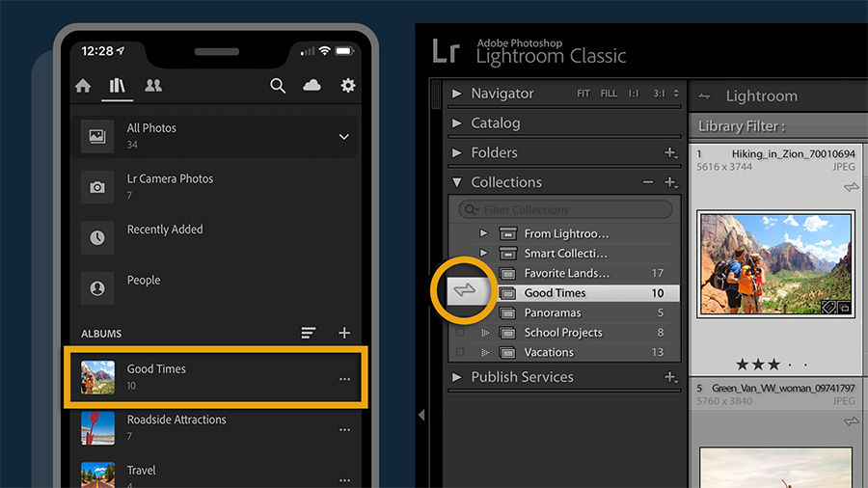Toggle sync for Good Times collection

(465, 289)
